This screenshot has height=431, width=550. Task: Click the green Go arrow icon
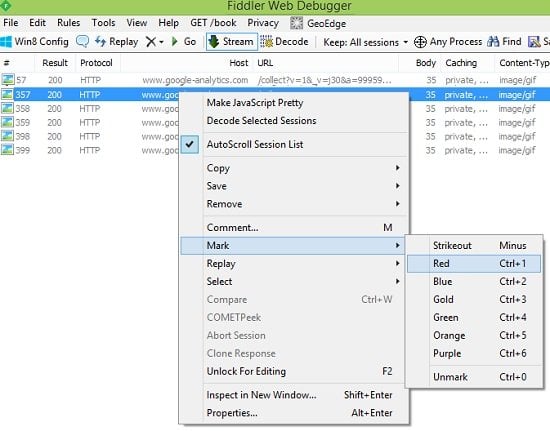click(x=174, y=42)
